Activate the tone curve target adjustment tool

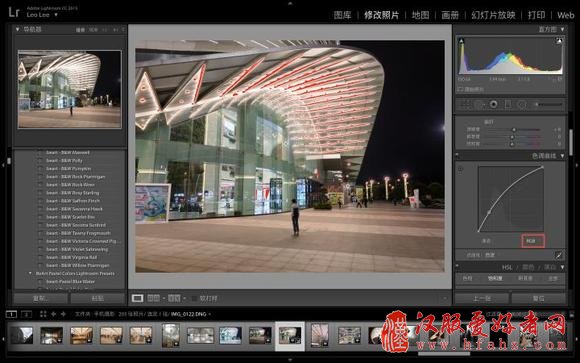click(x=461, y=170)
